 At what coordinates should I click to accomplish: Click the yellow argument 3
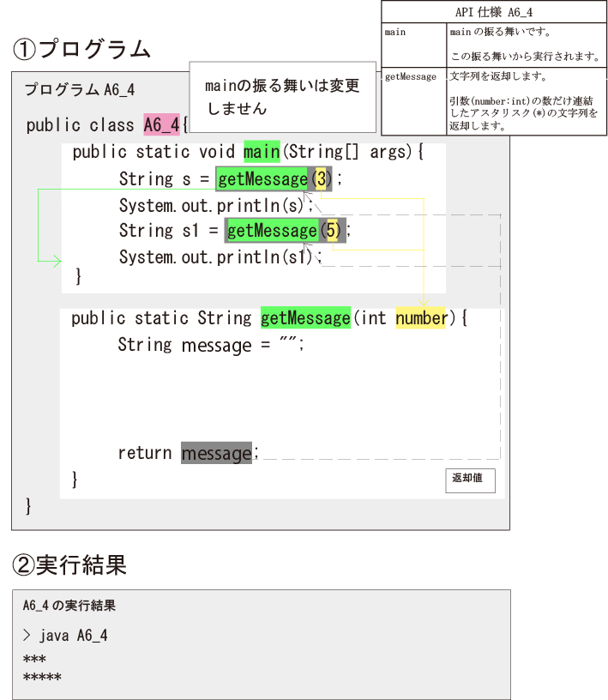pyautogui.click(x=320, y=178)
